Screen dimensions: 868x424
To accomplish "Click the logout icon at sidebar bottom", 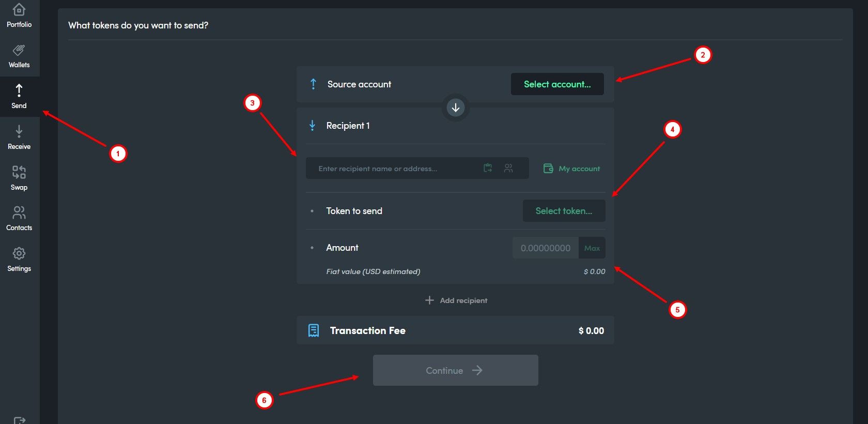I will pyautogui.click(x=19, y=420).
